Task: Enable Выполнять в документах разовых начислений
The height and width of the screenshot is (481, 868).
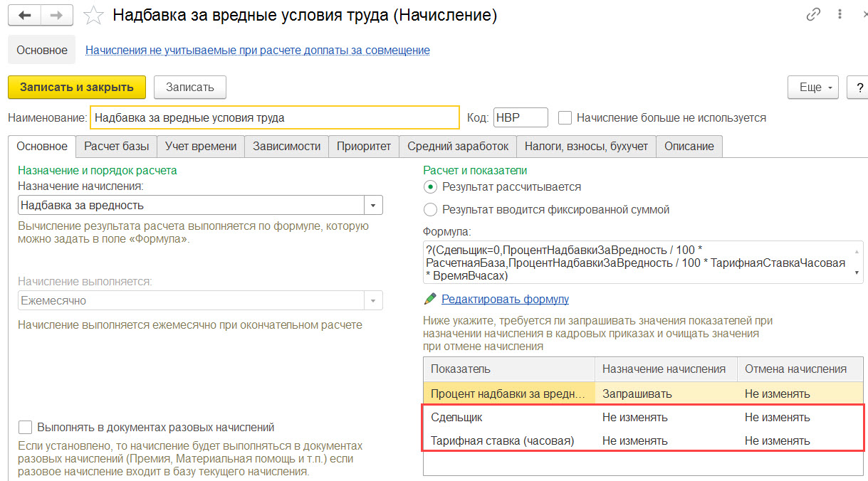Action: click(25, 427)
